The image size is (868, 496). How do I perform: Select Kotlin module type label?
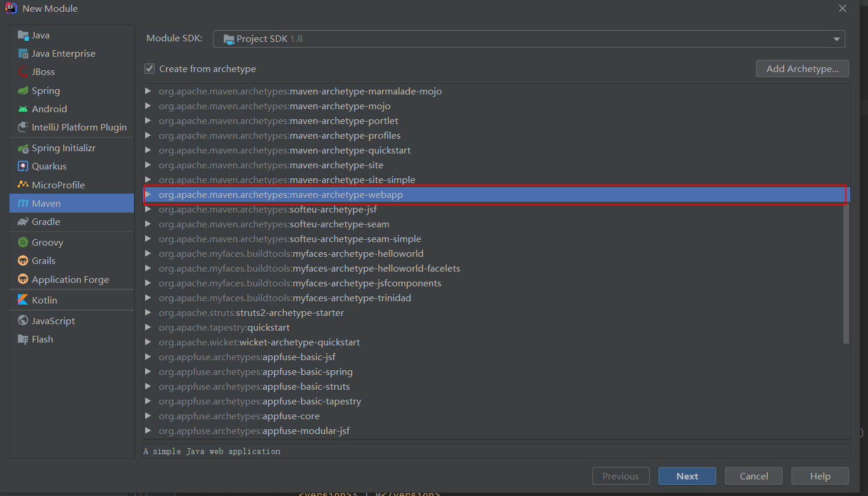point(45,300)
